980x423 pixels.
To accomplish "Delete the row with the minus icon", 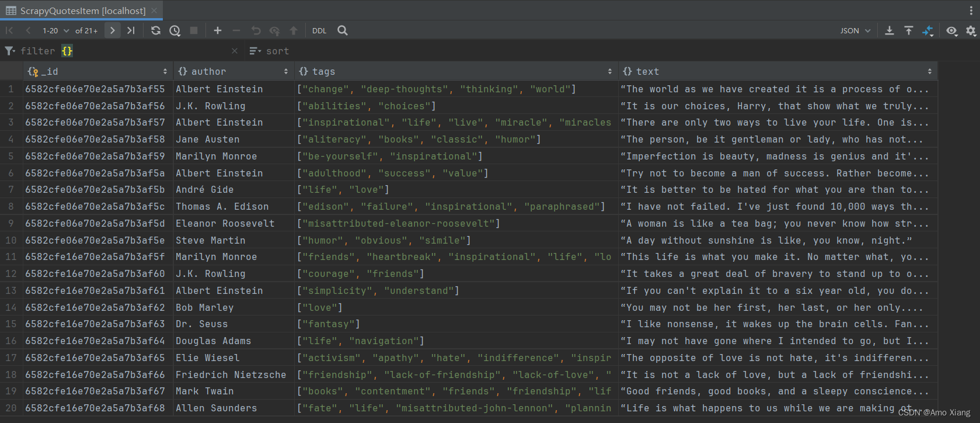I will click(x=236, y=30).
